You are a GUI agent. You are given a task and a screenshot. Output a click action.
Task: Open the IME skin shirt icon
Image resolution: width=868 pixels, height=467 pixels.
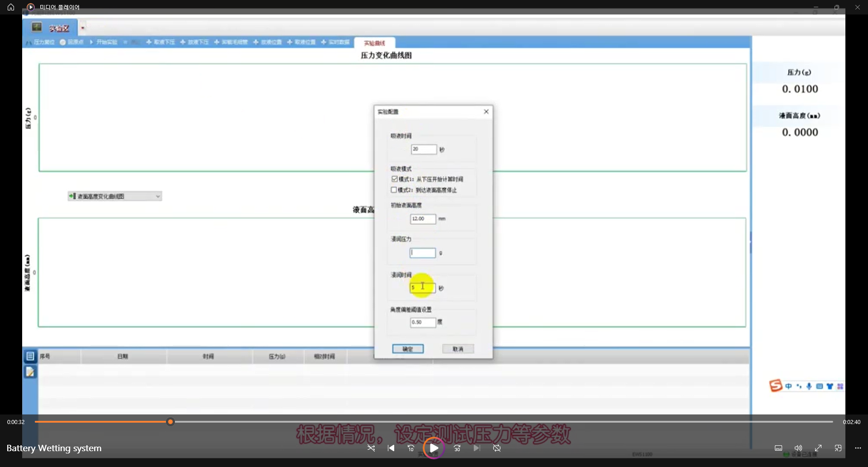click(x=830, y=386)
